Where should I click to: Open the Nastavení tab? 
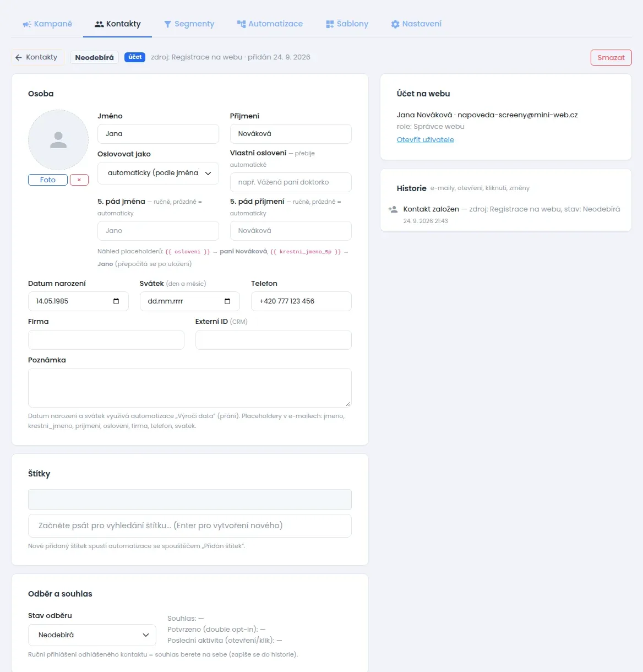point(416,24)
